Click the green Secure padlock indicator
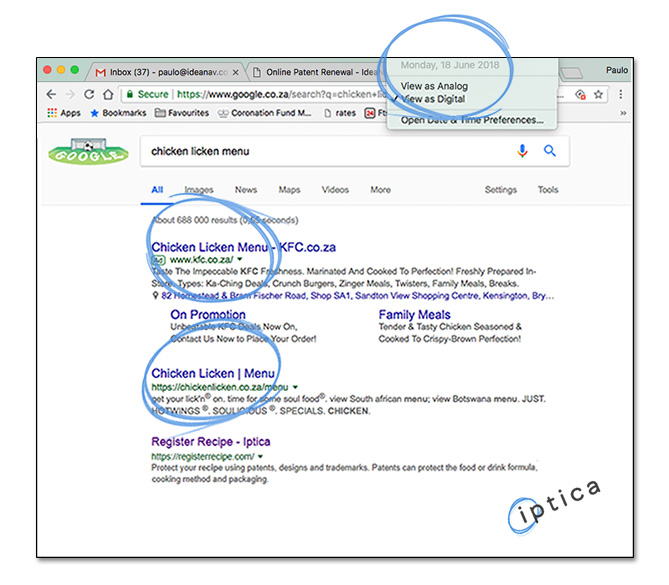Image resolution: width=669 pixels, height=585 pixels. click(148, 94)
